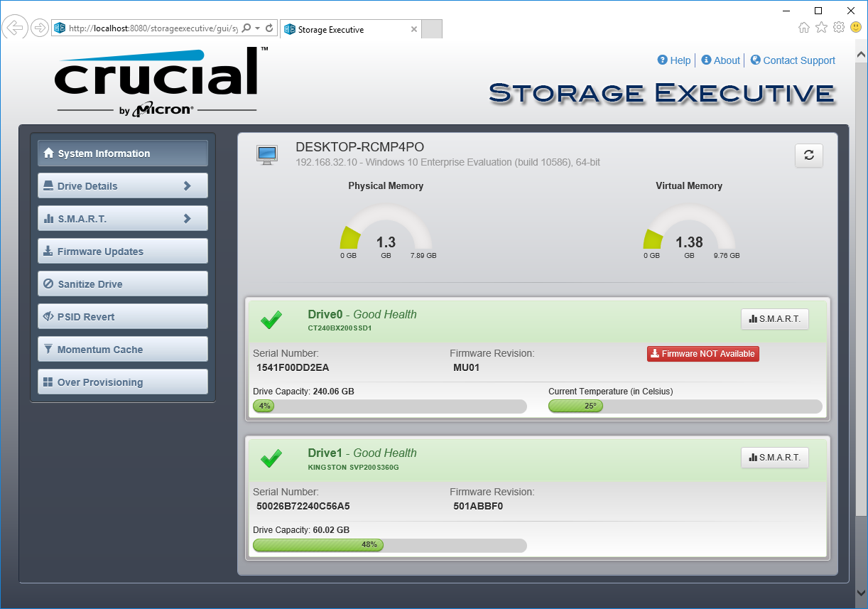Click the Drive0 Good Health title
868x609 pixels.
[x=362, y=314]
